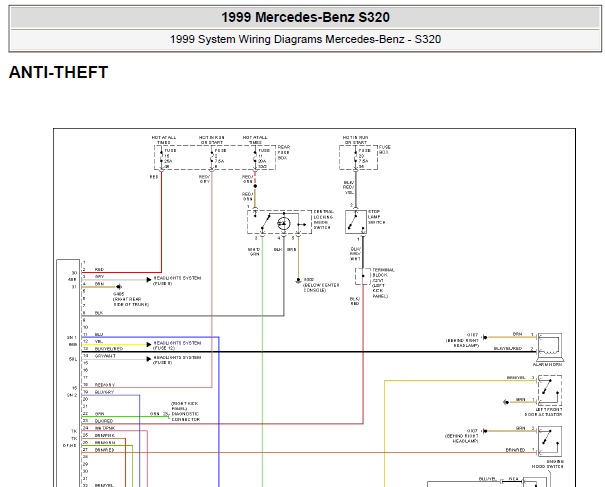605x487 pixels.
Task: Click the FUSE BOX label beside fuse 20
Action: 384,150
